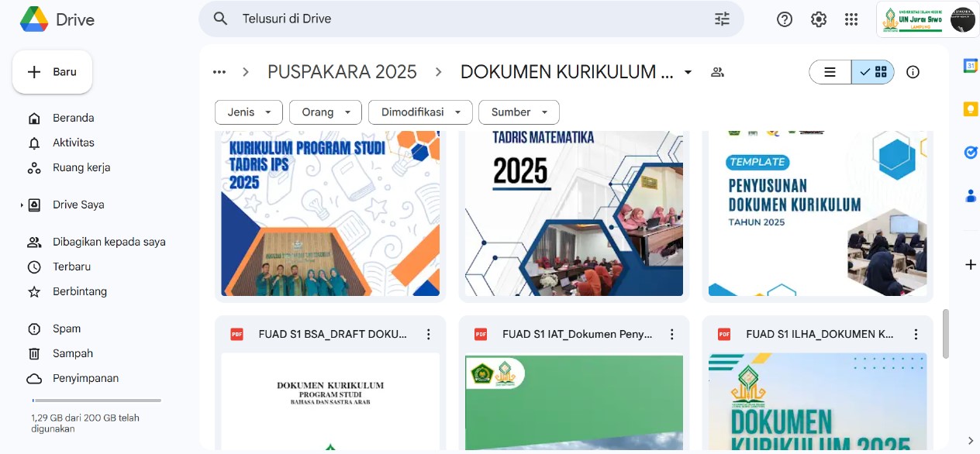View folder details info icon
The width and height of the screenshot is (980, 454).
tap(913, 72)
